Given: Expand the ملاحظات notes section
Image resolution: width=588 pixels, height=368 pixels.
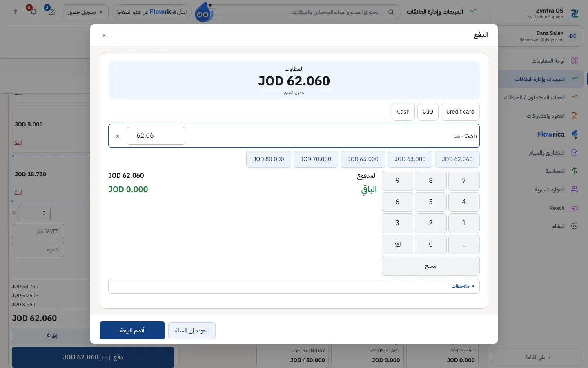Looking at the screenshot, I should click(294, 286).
